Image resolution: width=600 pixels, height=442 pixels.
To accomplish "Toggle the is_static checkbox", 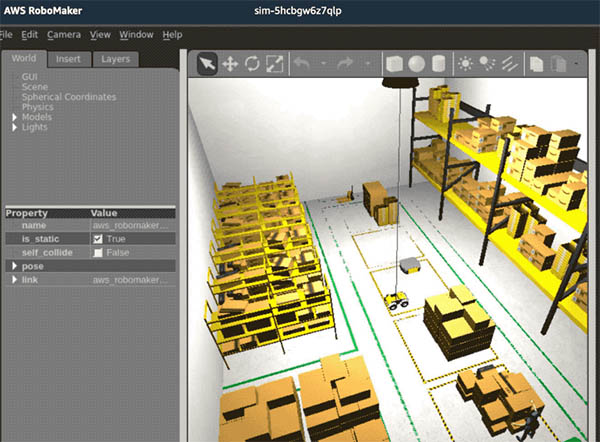I will click(x=98, y=239).
